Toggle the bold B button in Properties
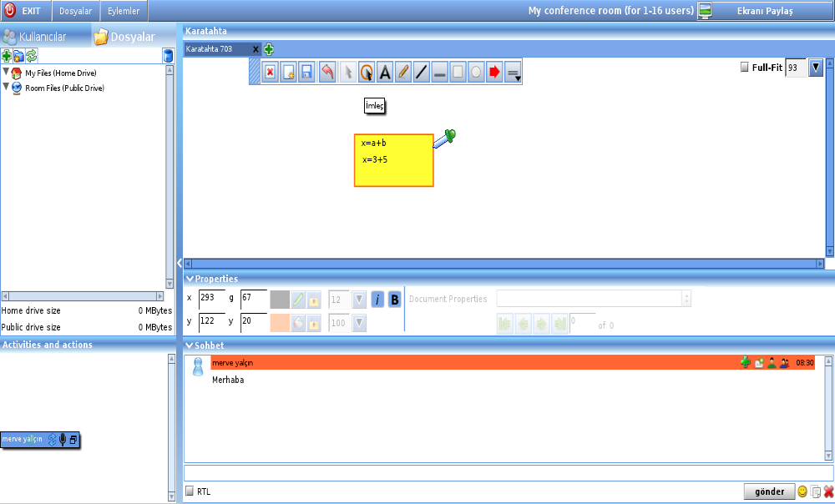The width and height of the screenshot is (835, 504). (395, 300)
